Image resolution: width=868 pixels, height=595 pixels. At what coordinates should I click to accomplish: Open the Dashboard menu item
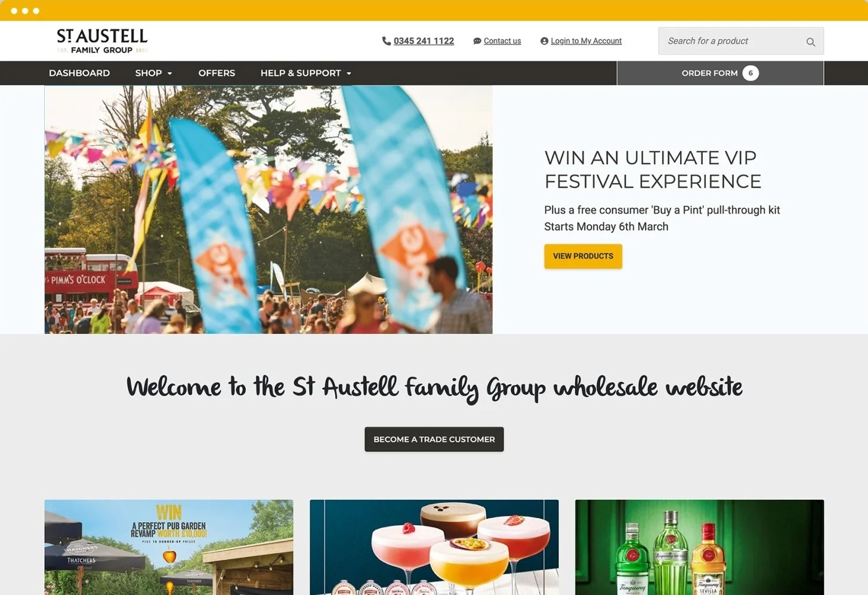[79, 73]
